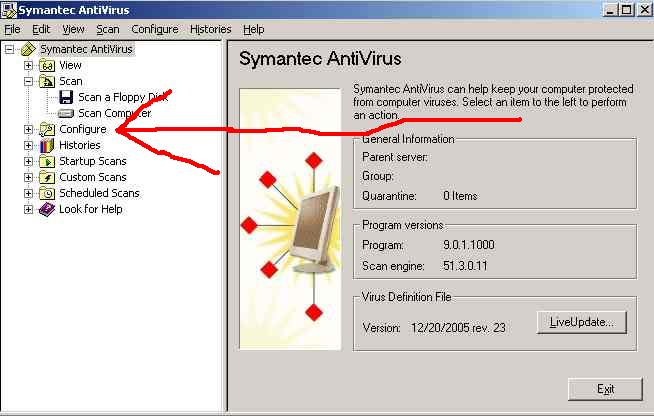Image resolution: width=654 pixels, height=416 pixels.
Task: Click the Exit button
Action: pos(605,389)
